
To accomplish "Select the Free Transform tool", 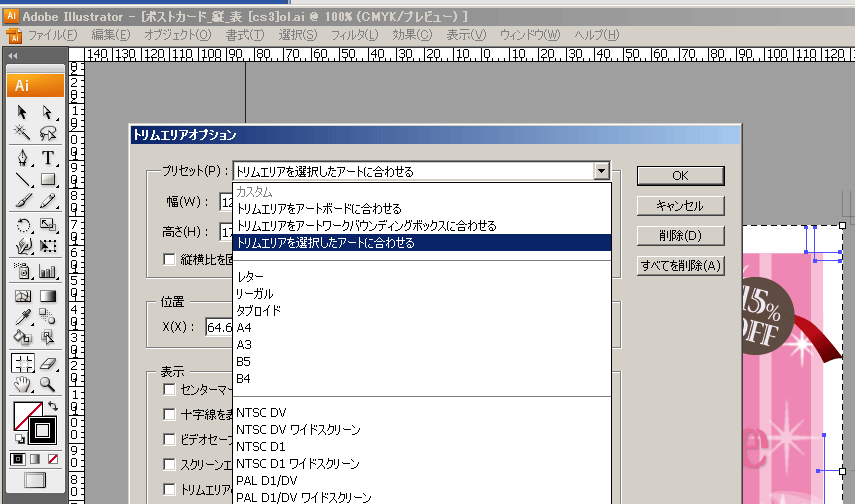I will 48,245.
